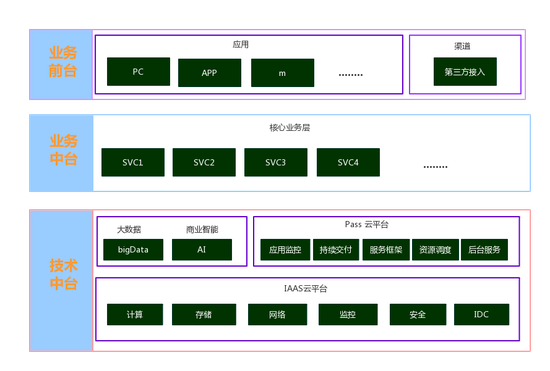Screen dimensions: 550x371
Task: Click the 渠道 heading text
Action: coord(462,46)
